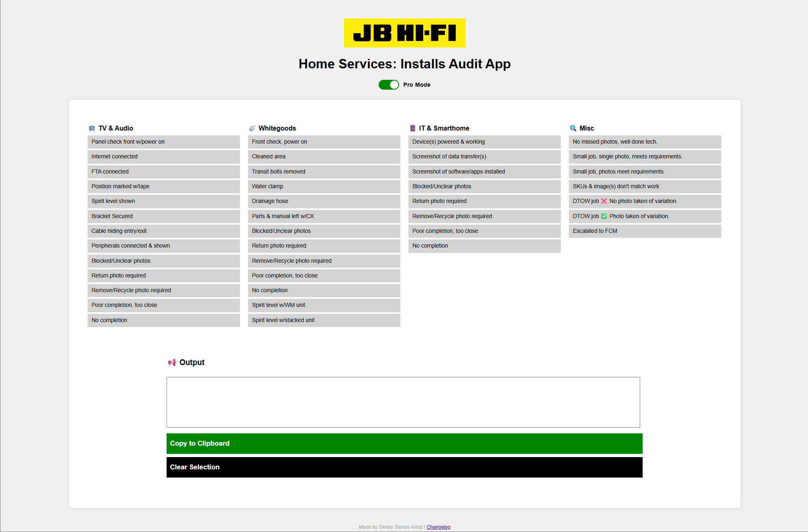
Task: Click the Home Services: Installs Audit App heading
Action: coord(404,64)
